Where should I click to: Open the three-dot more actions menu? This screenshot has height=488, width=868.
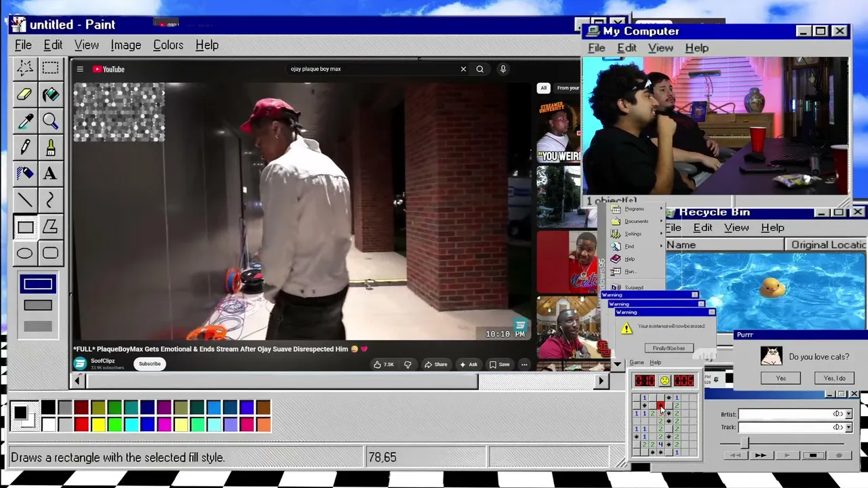[524, 365]
